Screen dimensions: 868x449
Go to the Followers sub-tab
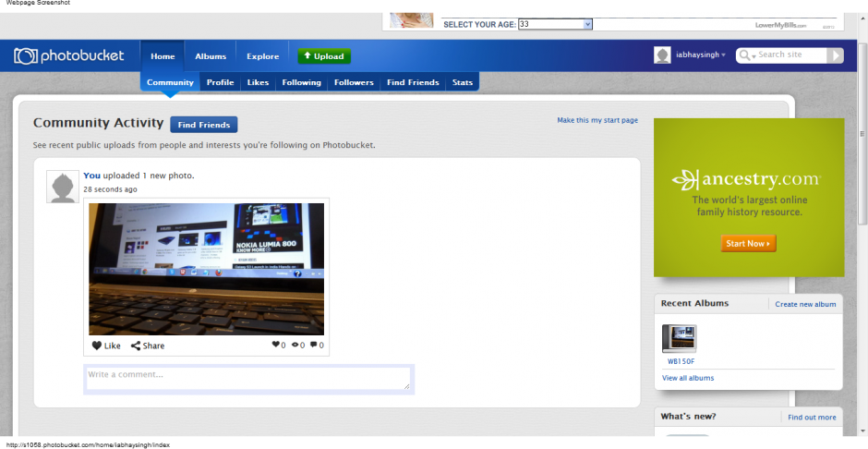click(x=354, y=82)
